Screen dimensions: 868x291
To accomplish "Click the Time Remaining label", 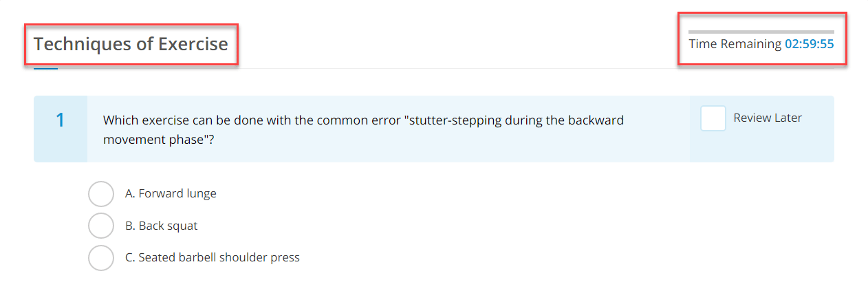I will pos(735,44).
